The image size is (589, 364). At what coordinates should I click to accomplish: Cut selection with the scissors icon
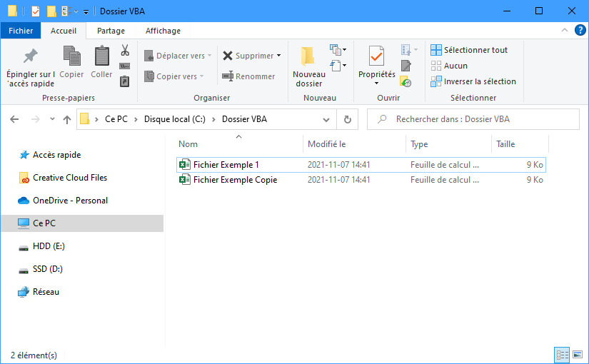tap(125, 50)
